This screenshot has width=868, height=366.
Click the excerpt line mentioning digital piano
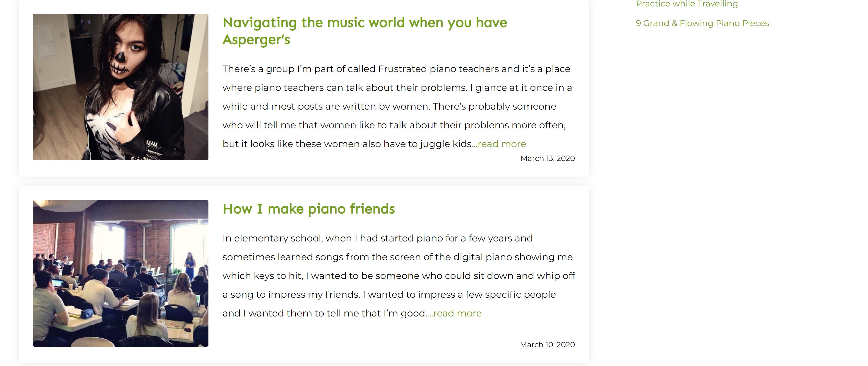(x=397, y=257)
